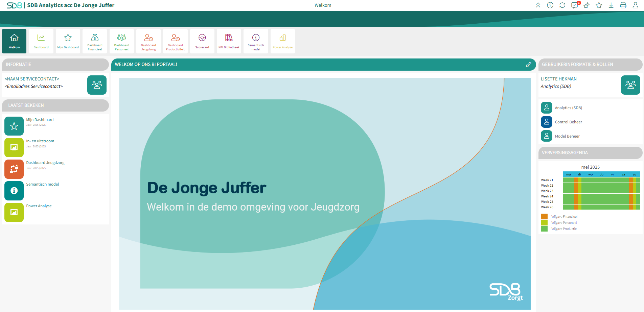This screenshot has height=312, width=644.
Task: Click the print icon
Action: point(623,5)
